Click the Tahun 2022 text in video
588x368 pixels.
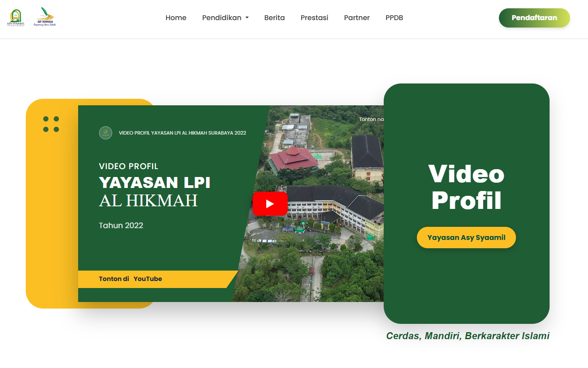[x=121, y=226]
